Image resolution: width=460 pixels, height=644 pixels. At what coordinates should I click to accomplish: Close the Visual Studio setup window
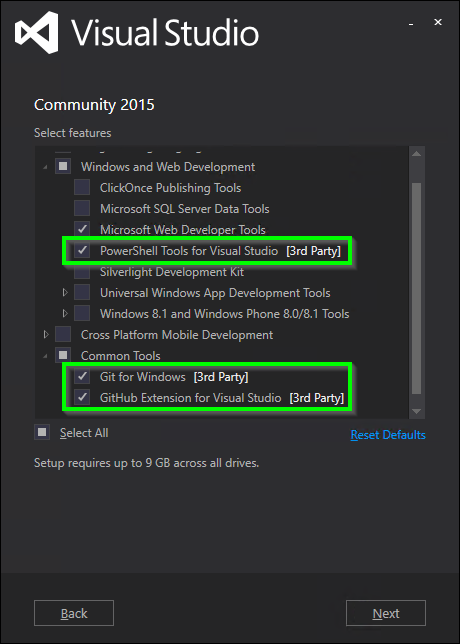[x=438, y=22]
